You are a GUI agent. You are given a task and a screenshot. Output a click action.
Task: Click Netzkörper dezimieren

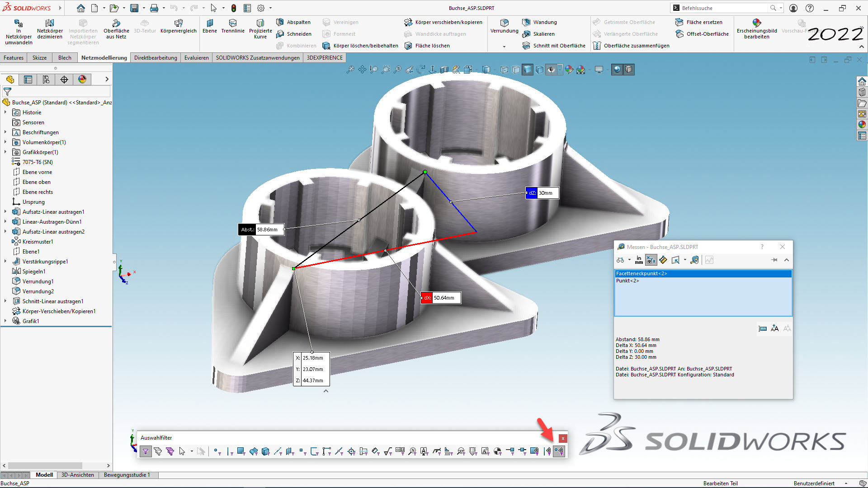point(50,29)
